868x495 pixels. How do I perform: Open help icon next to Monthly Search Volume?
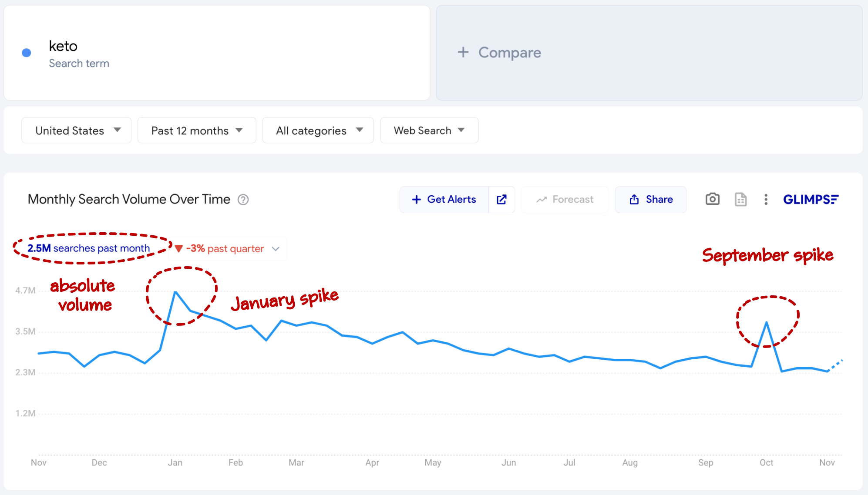(x=243, y=200)
